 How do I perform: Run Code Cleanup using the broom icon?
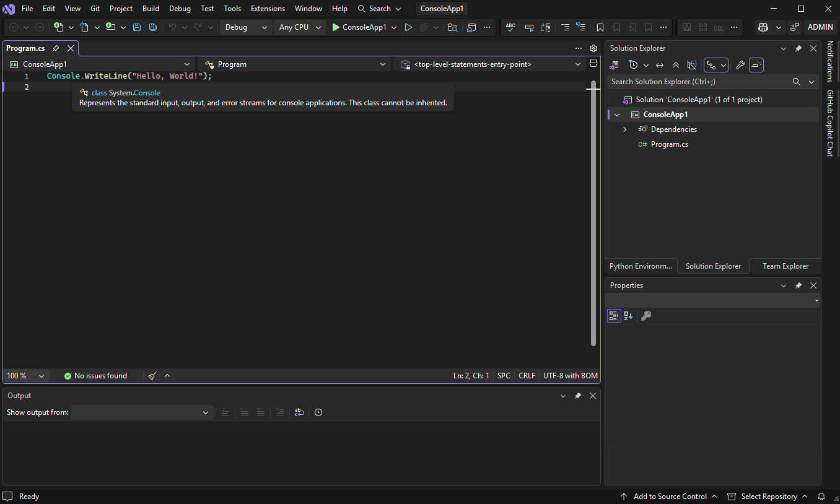tap(152, 375)
